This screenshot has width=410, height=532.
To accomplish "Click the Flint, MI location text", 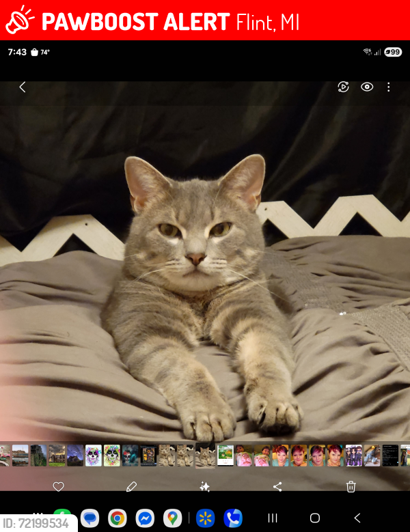I will pos(268,23).
